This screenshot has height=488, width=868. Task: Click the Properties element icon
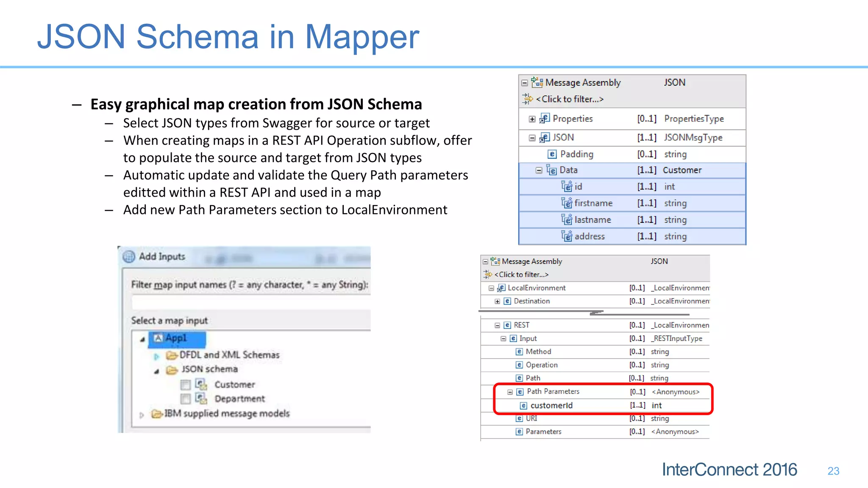point(545,119)
